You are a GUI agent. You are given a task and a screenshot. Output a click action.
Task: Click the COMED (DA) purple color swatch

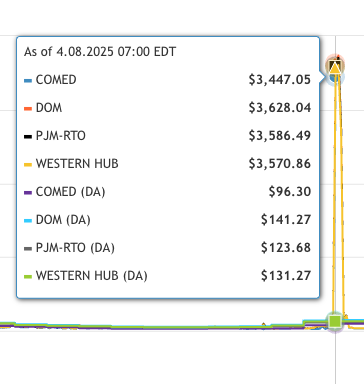(x=28, y=193)
